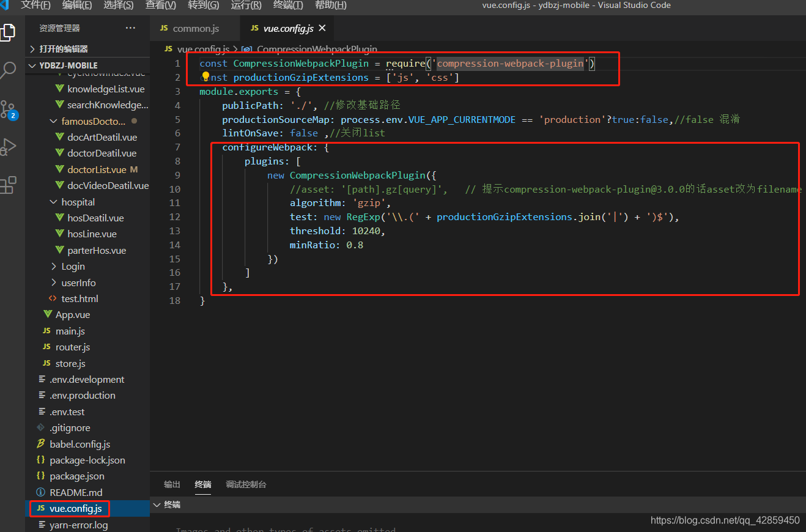The image size is (806, 532).
Task: Open the 查看(V) menu
Action: coord(161,5)
